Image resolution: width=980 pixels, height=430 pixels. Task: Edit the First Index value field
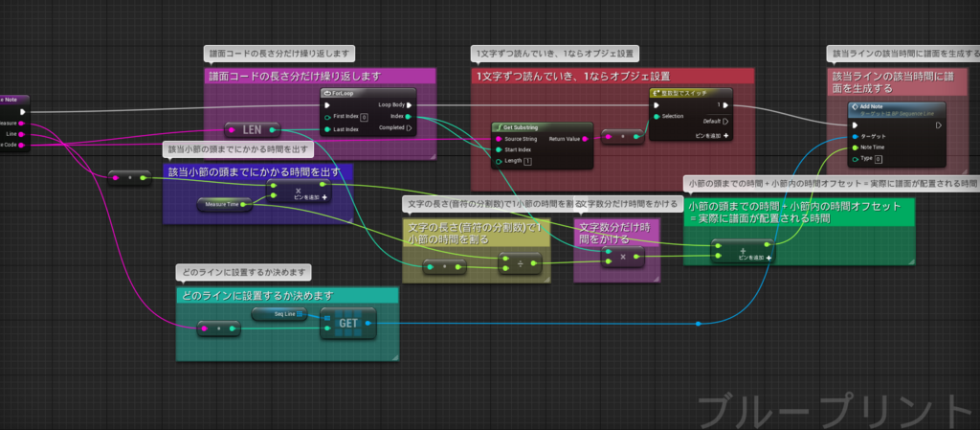(364, 117)
